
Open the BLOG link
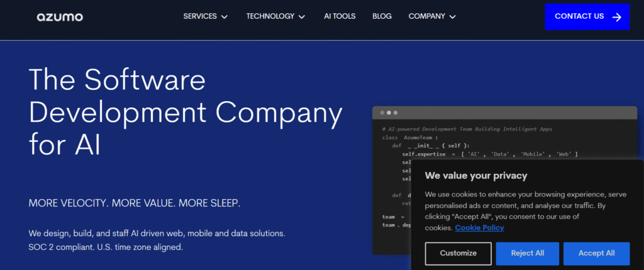[382, 16]
